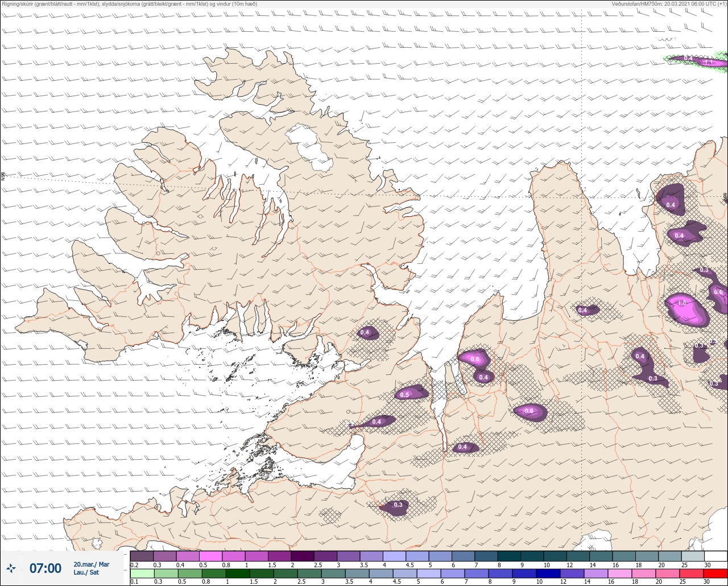
Task: Click the compass-star logo beside the 07:00 time
Action: pyautogui.click(x=11, y=568)
